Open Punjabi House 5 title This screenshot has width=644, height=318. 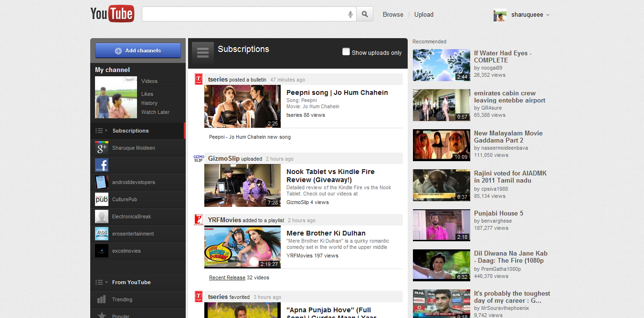(499, 213)
